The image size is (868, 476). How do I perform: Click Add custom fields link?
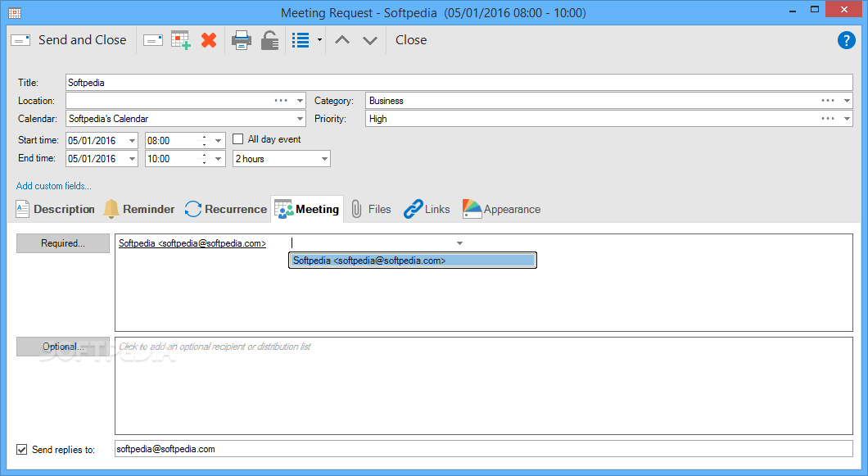(x=54, y=186)
